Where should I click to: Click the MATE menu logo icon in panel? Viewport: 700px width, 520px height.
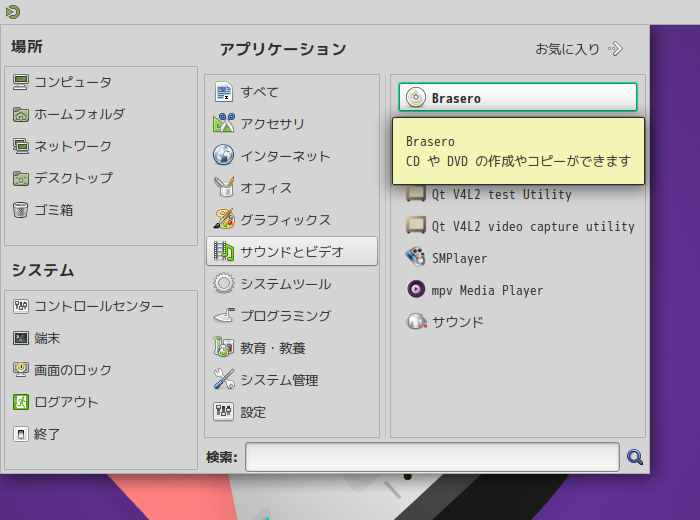(x=13, y=12)
